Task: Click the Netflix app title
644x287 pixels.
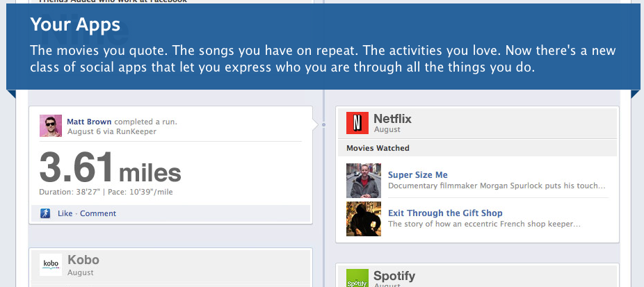Action: point(392,119)
